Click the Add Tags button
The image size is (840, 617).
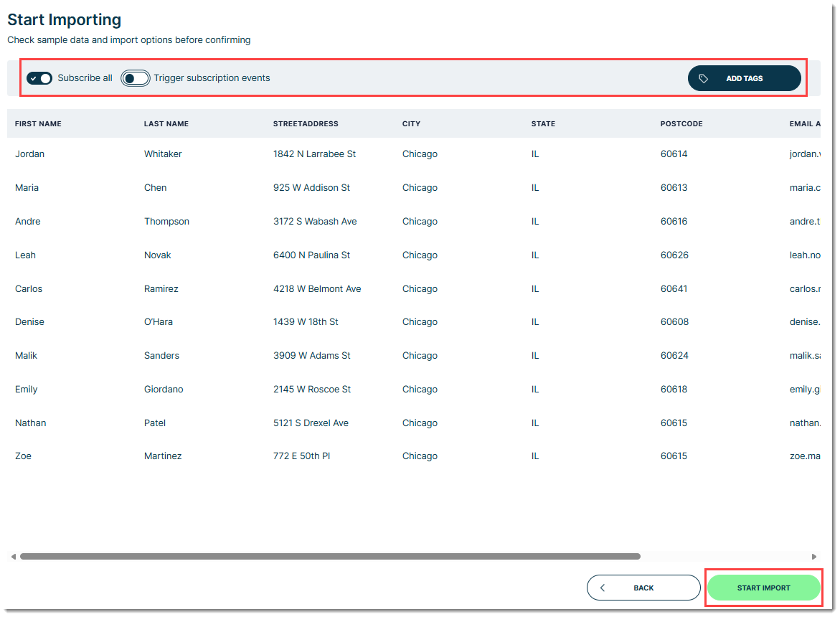[744, 78]
